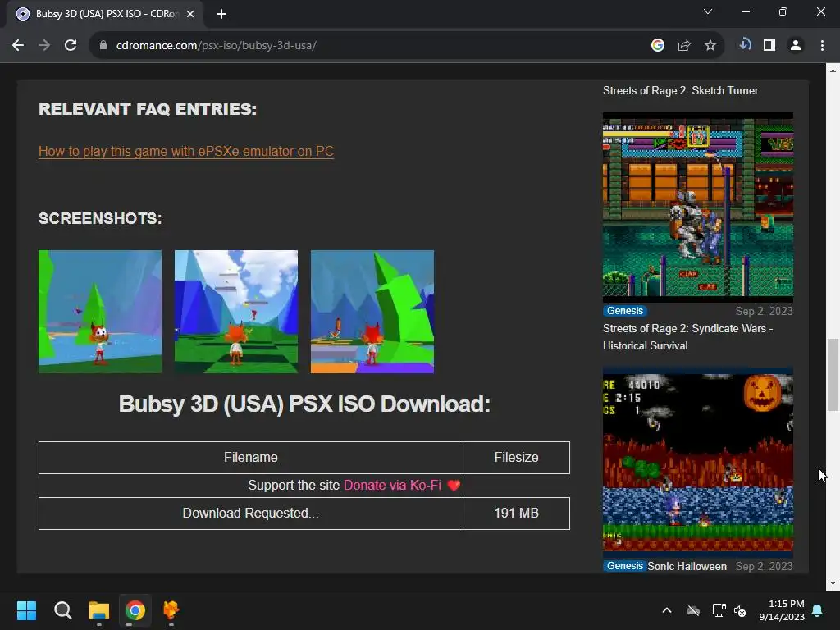Show hidden system tray icons
Screen dimensions: 840x630
pyautogui.click(x=667, y=610)
